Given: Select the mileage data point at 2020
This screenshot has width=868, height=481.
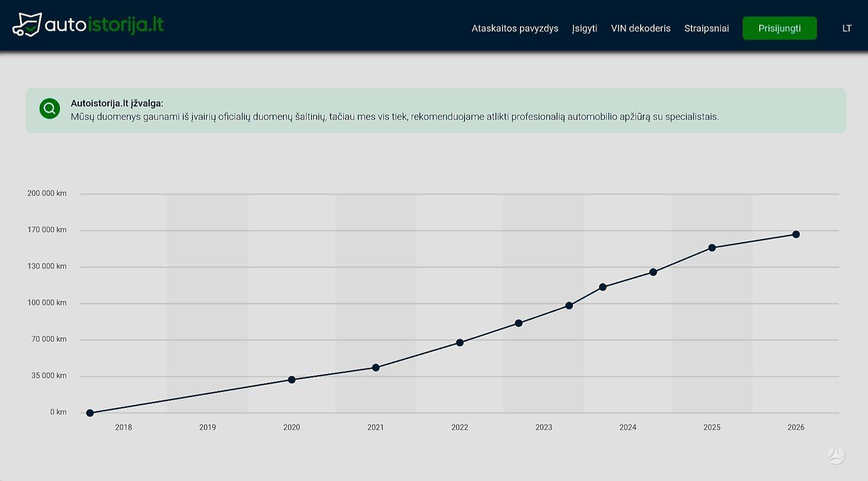Looking at the screenshot, I should click(x=292, y=380).
